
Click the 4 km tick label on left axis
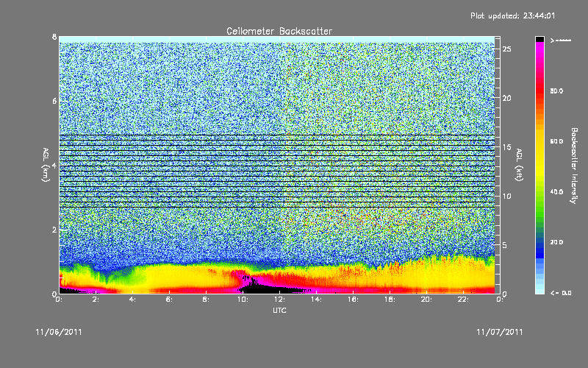coord(54,165)
